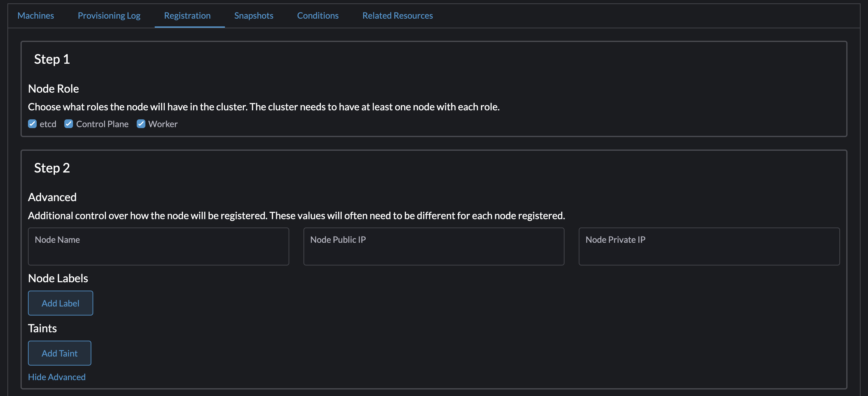
Task: Switch to the Machines tab
Action: click(35, 16)
